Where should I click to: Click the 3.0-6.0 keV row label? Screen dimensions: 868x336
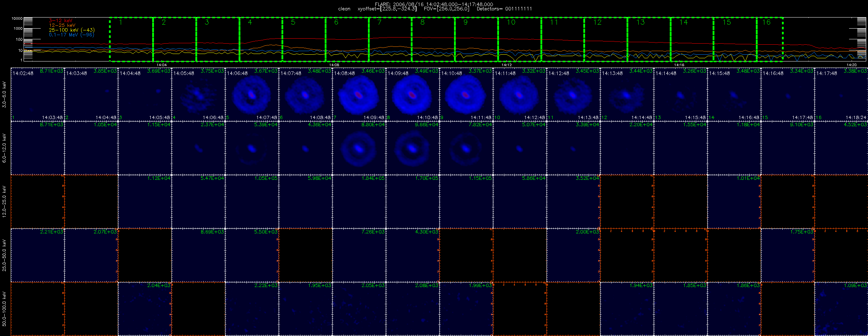[x=4, y=94]
